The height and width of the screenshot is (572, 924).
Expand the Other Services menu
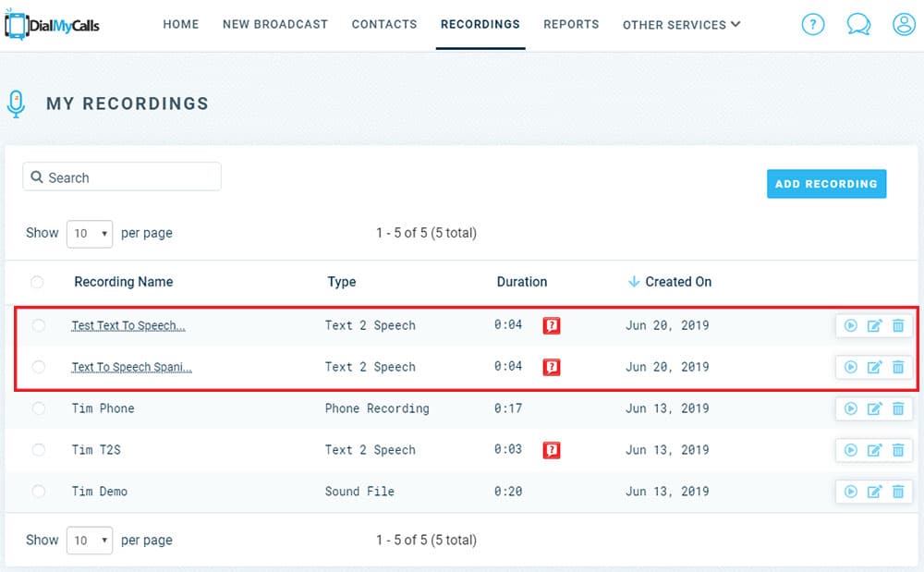click(x=681, y=25)
